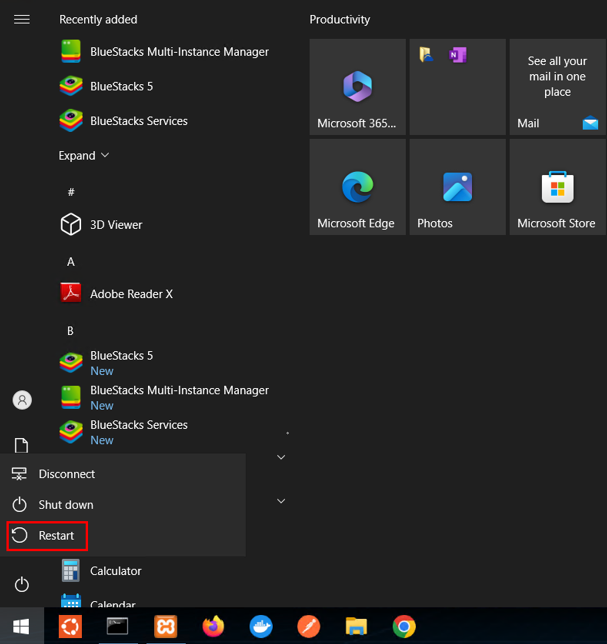Click the upper chevron beside the app list
607x644 pixels.
point(281,457)
